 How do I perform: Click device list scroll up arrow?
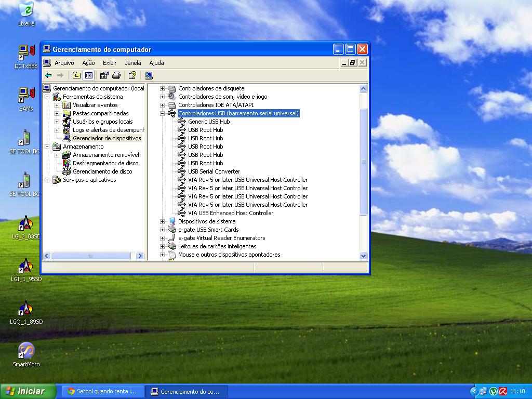pyautogui.click(x=363, y=89)
